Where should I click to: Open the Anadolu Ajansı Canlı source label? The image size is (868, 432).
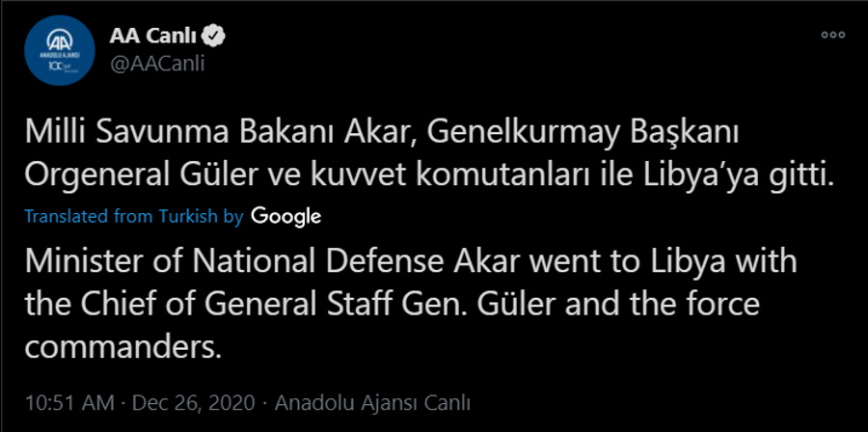point(373,401)
